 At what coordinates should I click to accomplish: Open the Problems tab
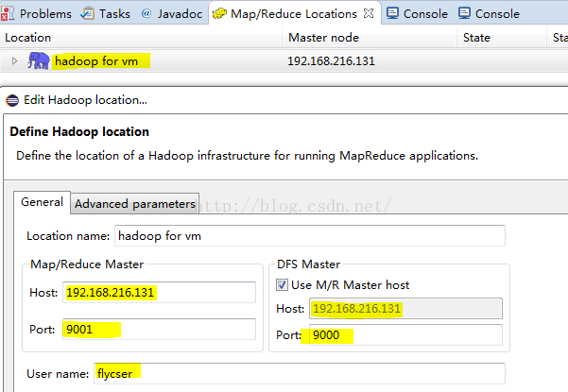tap(39, 14)
